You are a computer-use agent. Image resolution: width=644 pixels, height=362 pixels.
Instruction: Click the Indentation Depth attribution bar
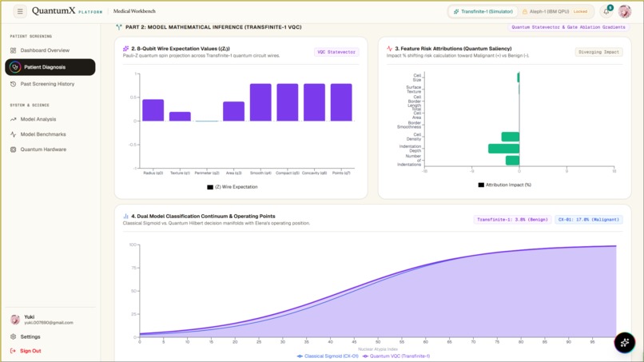tap(503, 149)
